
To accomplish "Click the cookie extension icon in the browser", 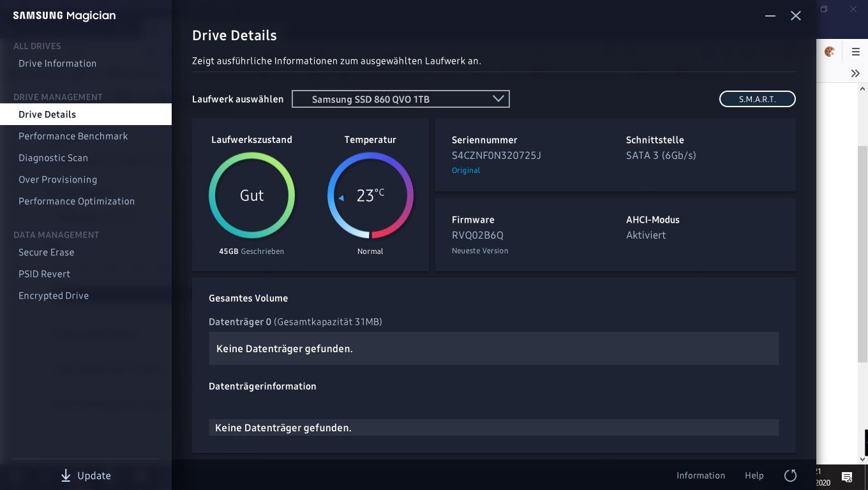I will 830,52.
